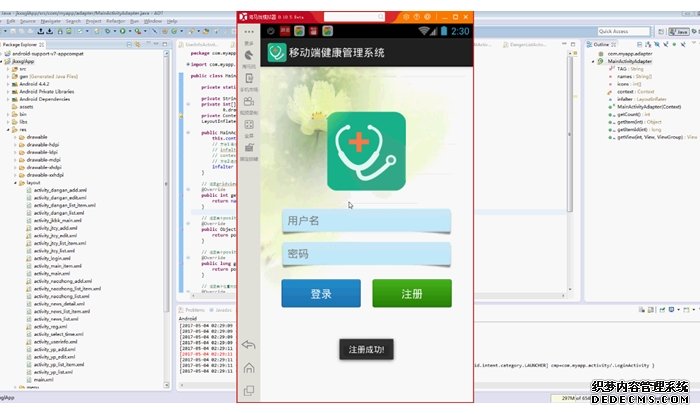Click the 密码 password input field
Screen dimensions: 700x414
(366, 254)
